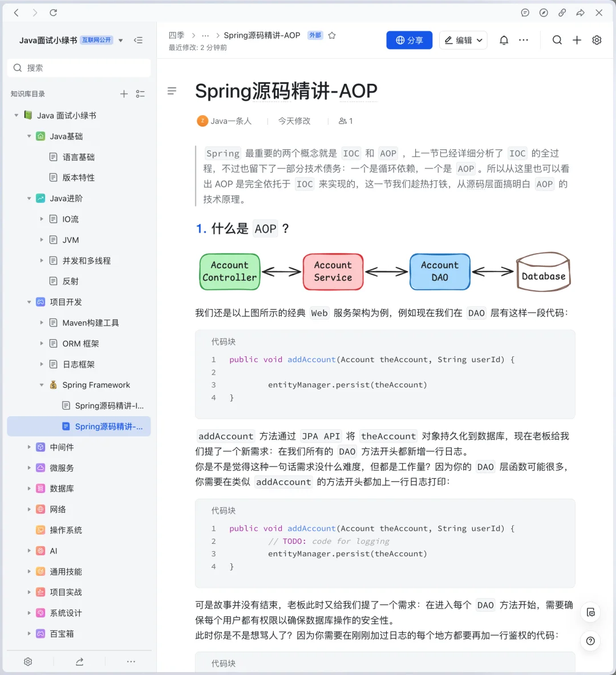The image size is (616, 675).
Task: Open catalog settings icon next to 知识库目录
Action: pos(141,93)
